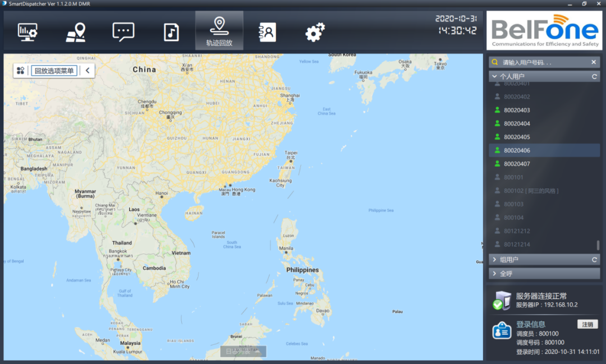Click the BelFone logo
Screen dimensions: 606x364
click(544, 30)
